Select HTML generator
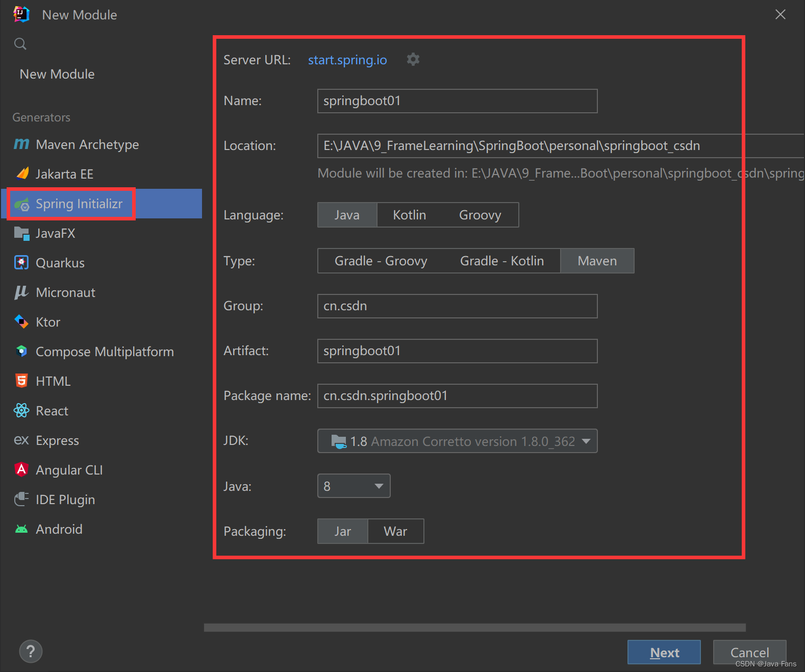Image resolution: width=805 pixels, height=672 pixels. (102, 381)
